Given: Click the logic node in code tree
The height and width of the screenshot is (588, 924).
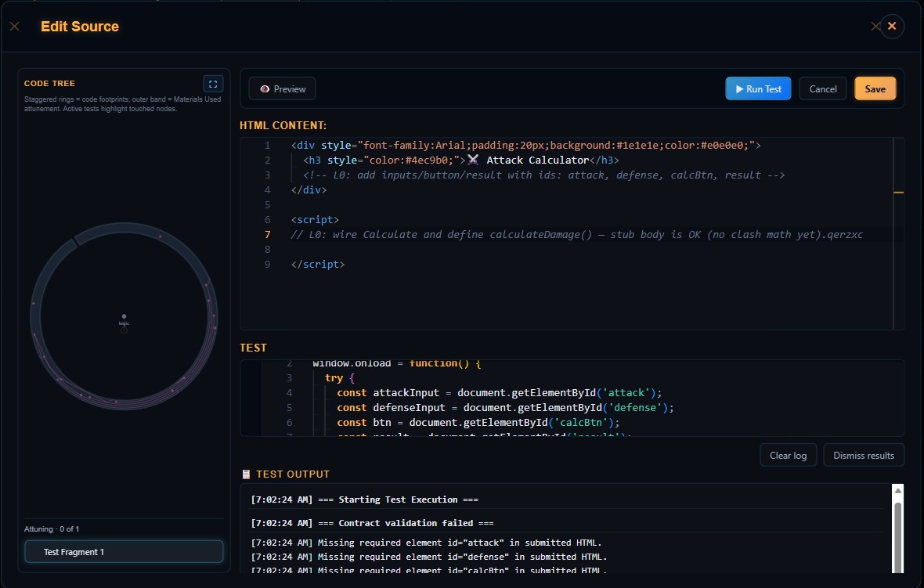Looking at the screenshot, I should pos(124,318).
